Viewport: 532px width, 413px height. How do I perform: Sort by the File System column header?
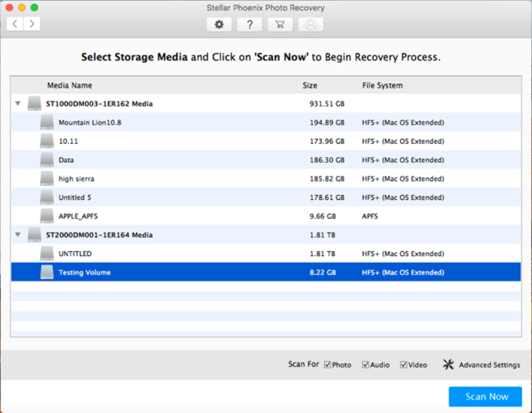tap(382, 85)
